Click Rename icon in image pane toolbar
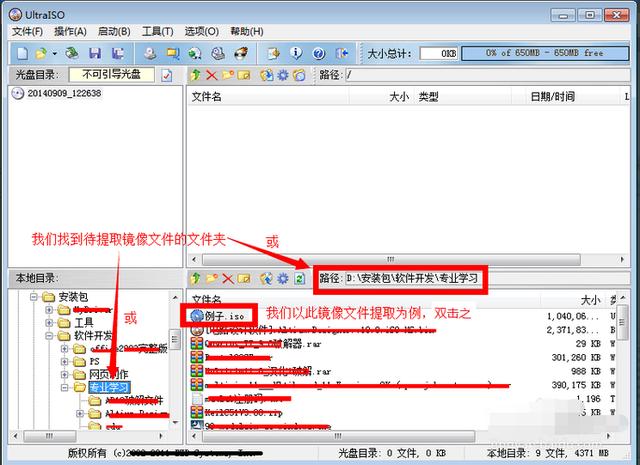The height and width of the screenshot is (465, 640). (x=244, y=75)
